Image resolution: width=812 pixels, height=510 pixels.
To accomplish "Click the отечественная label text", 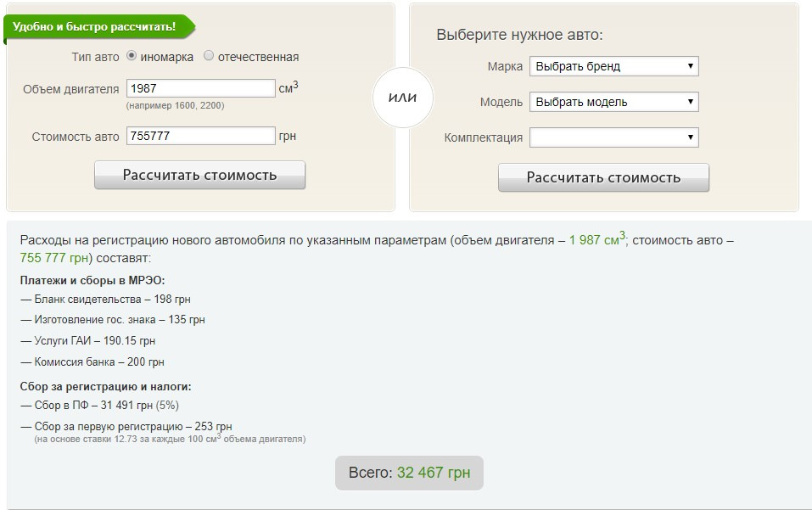I will [259, 57].
